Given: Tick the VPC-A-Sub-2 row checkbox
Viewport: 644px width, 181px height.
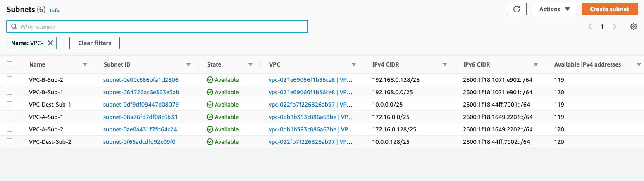Looking at the screenshot, I should click(10, 129).
